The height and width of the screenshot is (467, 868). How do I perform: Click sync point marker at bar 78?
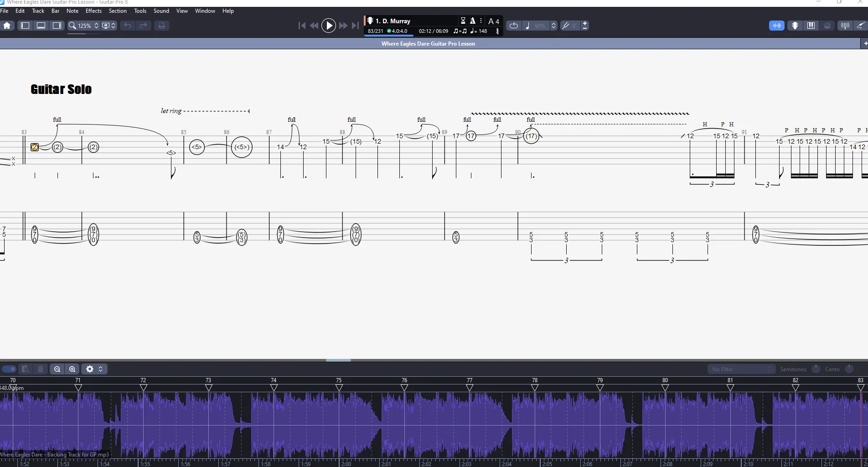point(535,388)
